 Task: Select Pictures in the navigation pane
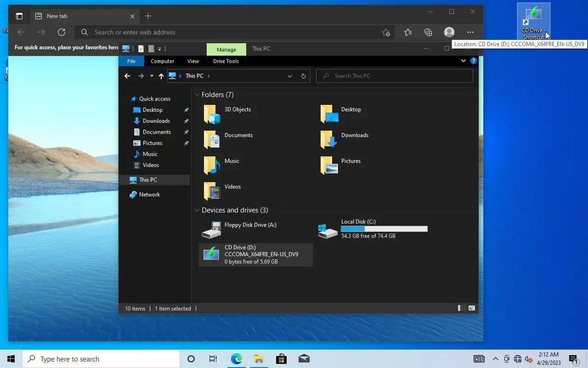(152, 143)
